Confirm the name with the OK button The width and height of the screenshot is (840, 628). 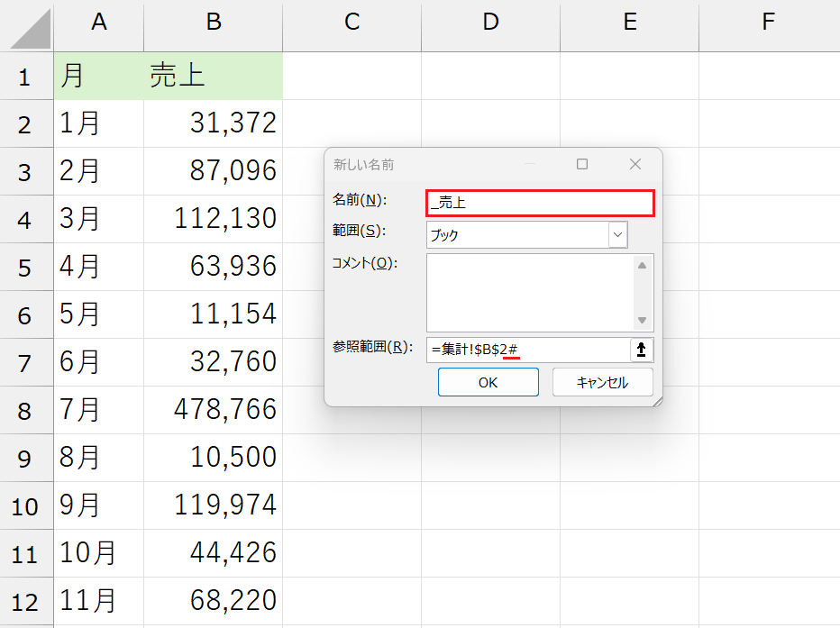(488, 382)
